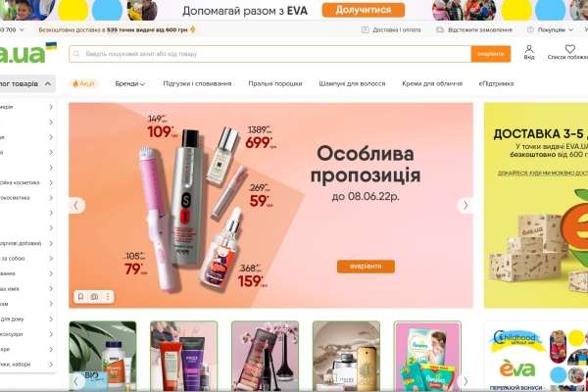The width and height of the screenshot is (588, 392).
Task: Select Шампуні для волосся menu item
Action: [352, 83]
